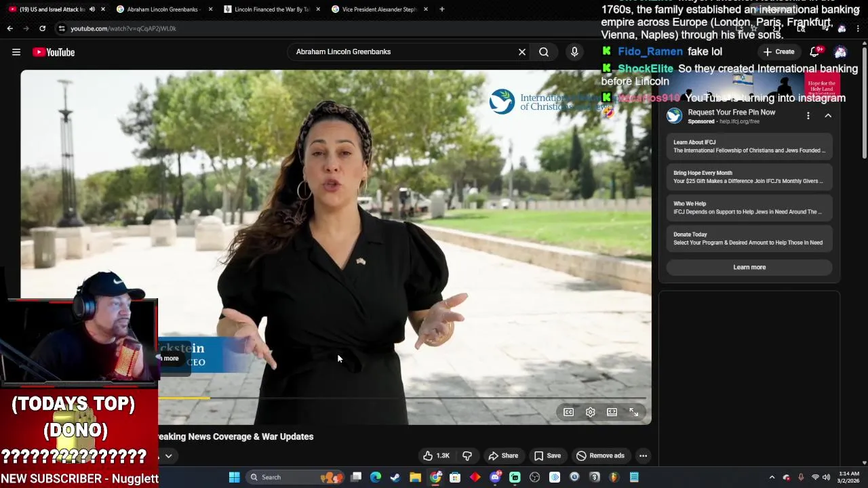
Task: Open the account avatar menu
Action: pyautogui.click(x=841, y=52)
